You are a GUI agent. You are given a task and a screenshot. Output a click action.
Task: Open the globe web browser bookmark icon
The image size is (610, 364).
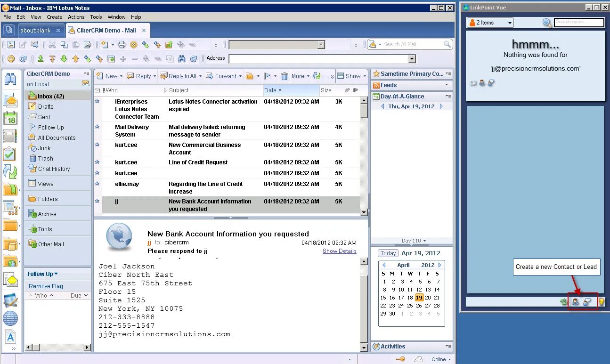10,319
